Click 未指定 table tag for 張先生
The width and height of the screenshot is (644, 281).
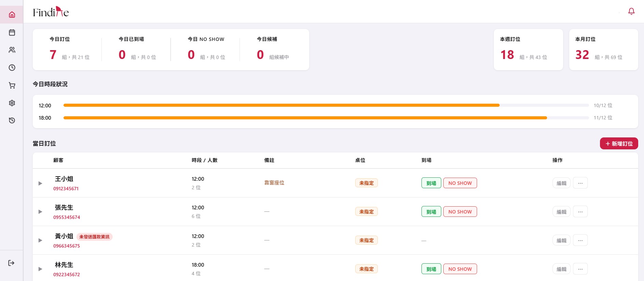point(367,212)
